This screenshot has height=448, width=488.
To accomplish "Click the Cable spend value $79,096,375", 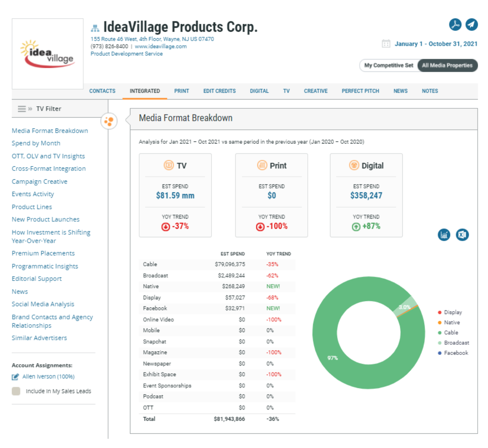I will click(230, 264).
